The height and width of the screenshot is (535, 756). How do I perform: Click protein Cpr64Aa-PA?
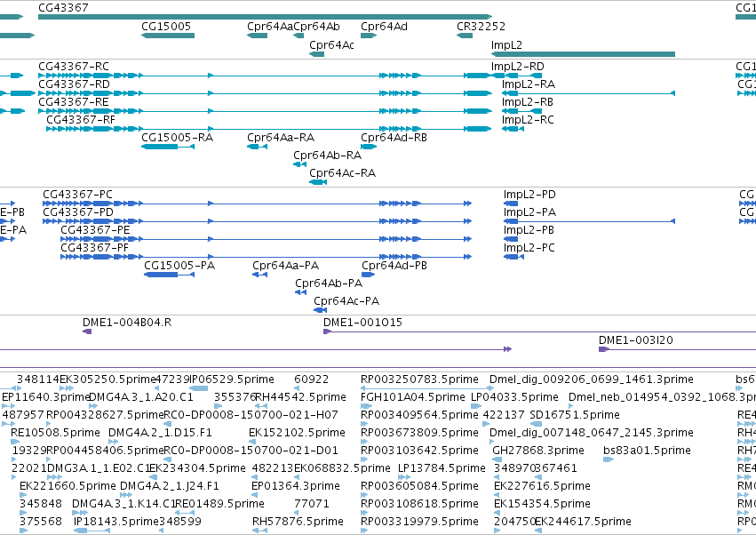tap(260, 275)
